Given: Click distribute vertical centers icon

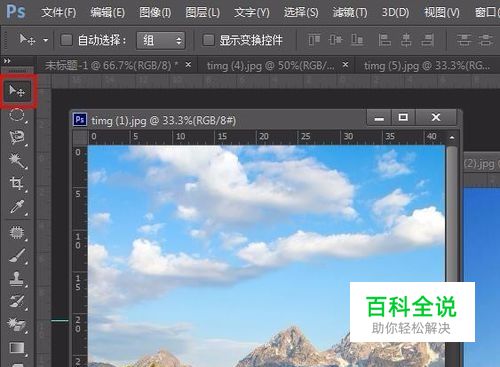Looking at the screenshot, I should coord(486,40).
